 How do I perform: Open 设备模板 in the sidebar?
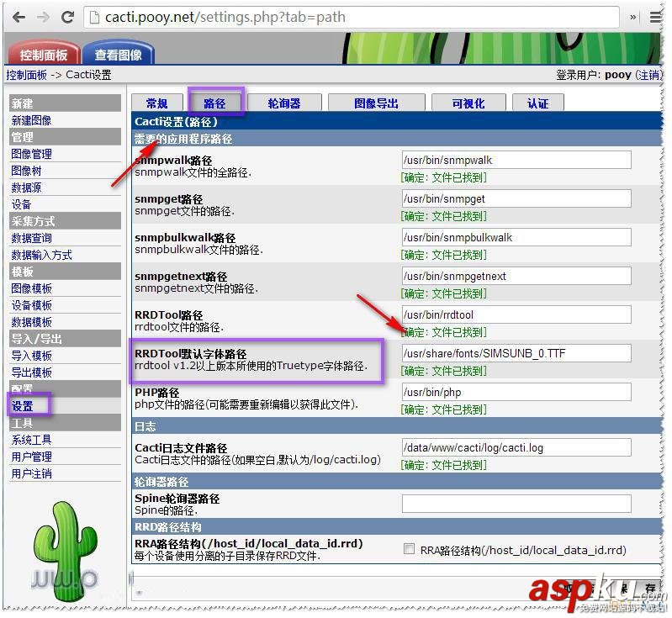coord(32,305)
